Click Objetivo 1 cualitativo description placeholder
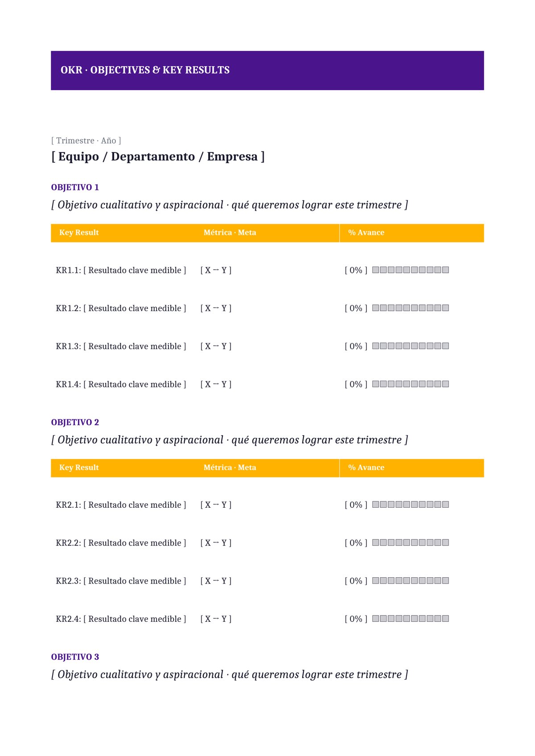The height and width of the screenshot is (756, 535). (x=230, y=205)
